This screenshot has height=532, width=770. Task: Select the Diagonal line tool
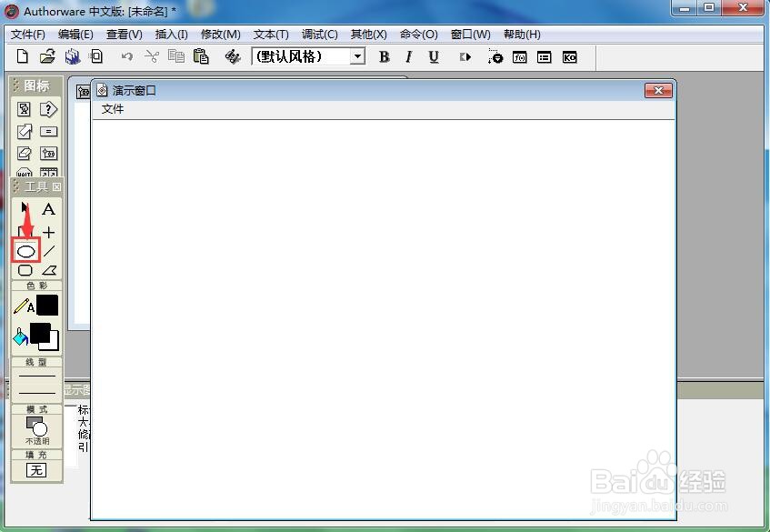click(48, 252)
